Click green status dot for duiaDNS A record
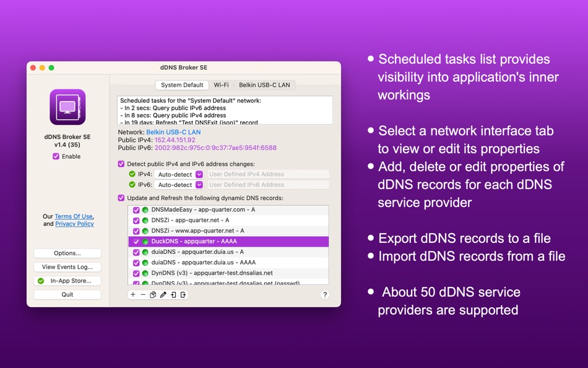This screenshot has height=368, width=588. (145, 252)
